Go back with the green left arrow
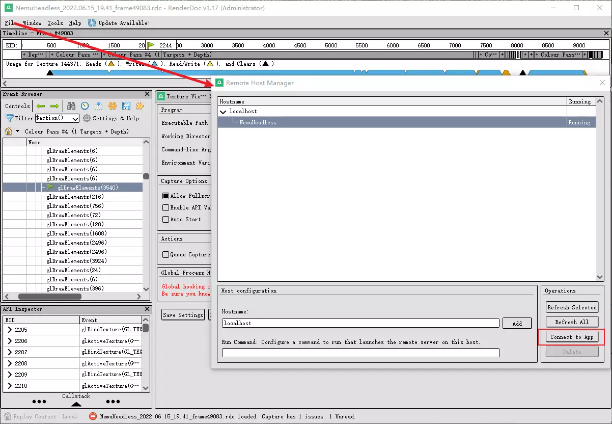612x424 pixels. (x=41, y=106)
